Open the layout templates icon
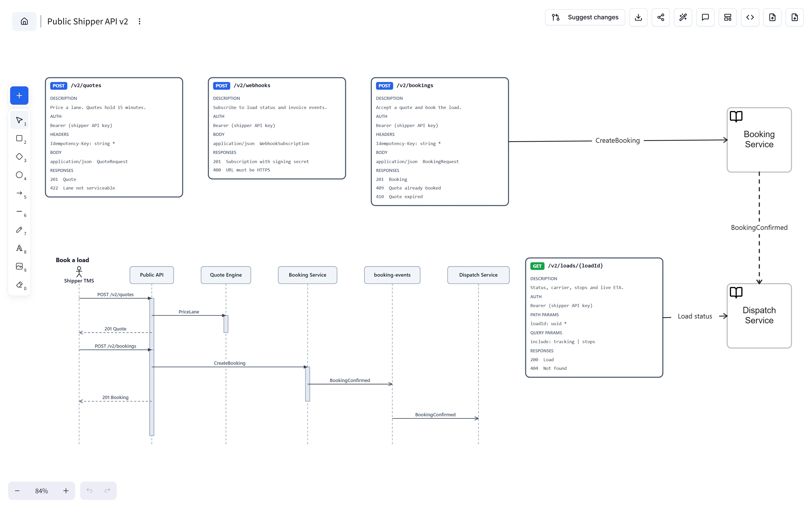The width and height of the screenshot is (812, 508). tap(728, 17)
